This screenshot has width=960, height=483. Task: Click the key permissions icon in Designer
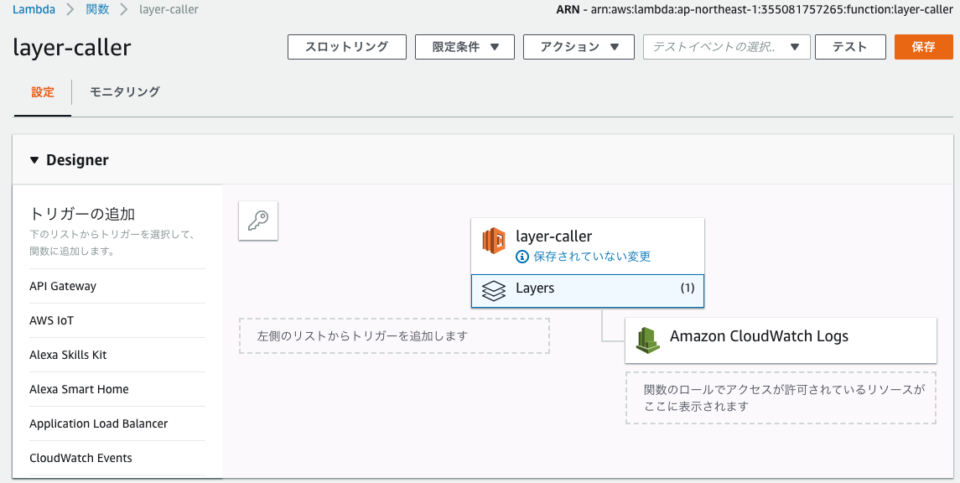coord(258,220)
